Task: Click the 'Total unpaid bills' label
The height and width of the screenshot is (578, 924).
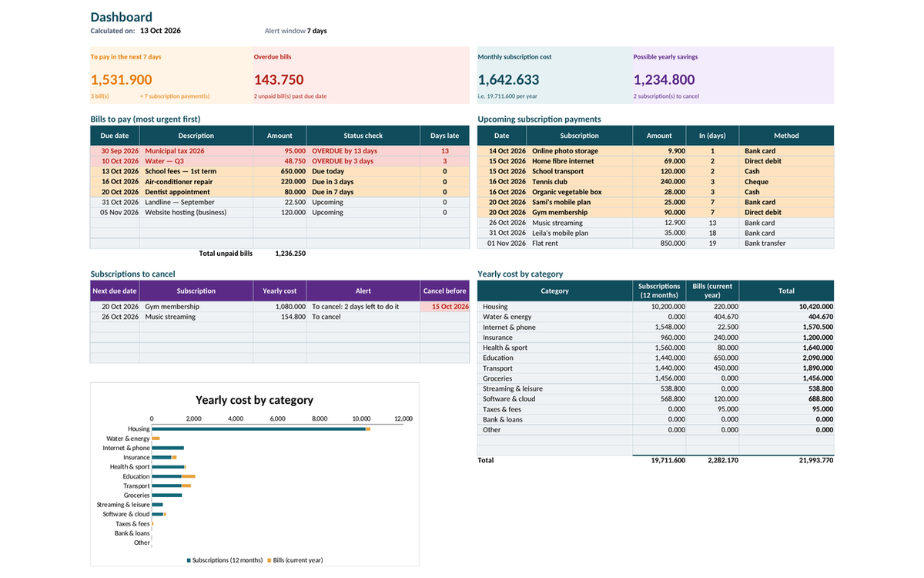Action: [x=226, y=253]
